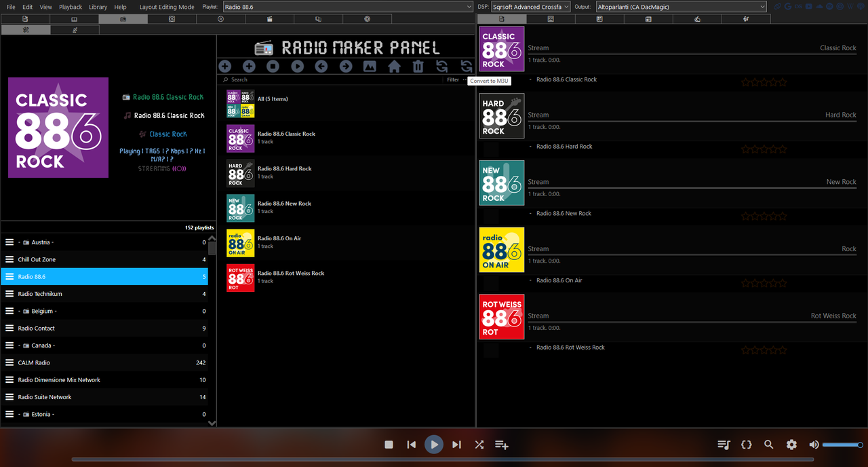Click the curly braces icon in bottom bar
This screenshot has width=868, height=467.
[747, 445]
